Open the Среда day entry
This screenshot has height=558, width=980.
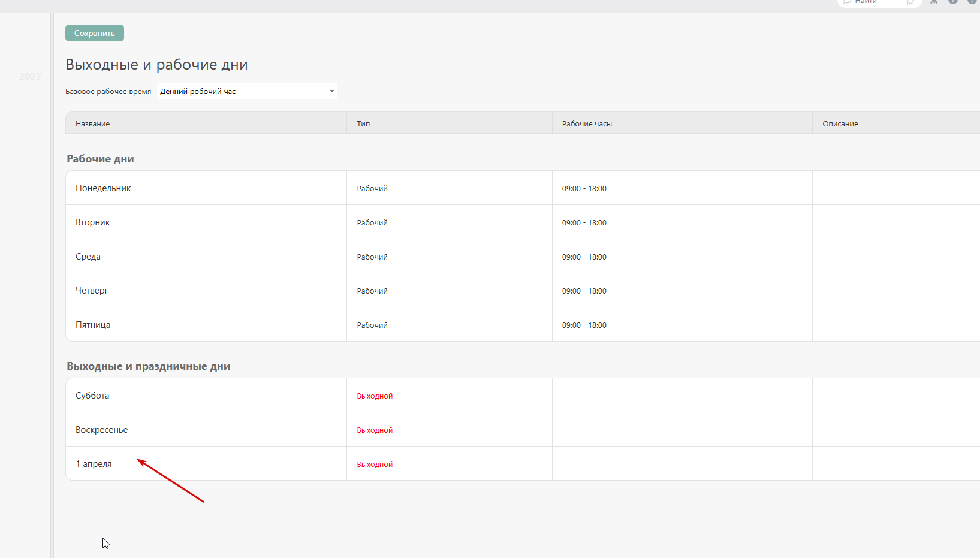pyautogui.click(x=88, y=257)
